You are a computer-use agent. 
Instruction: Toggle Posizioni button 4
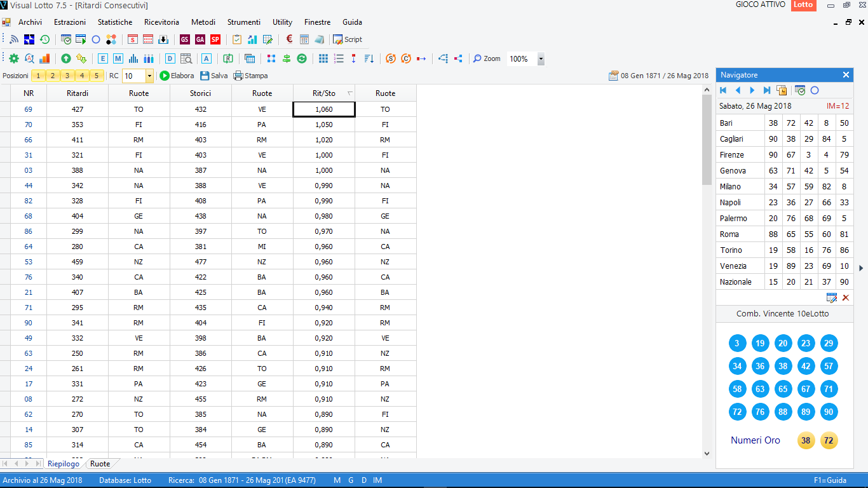coord(82,76)
